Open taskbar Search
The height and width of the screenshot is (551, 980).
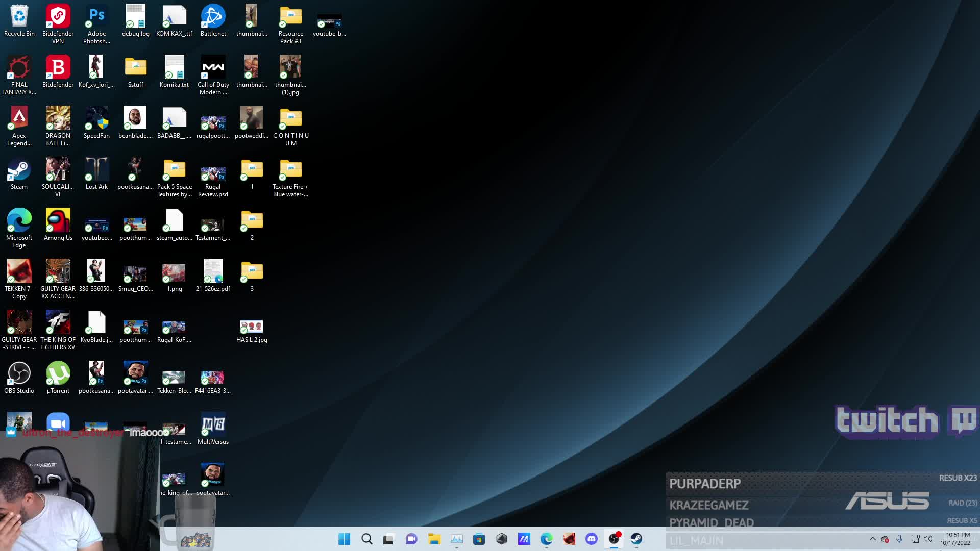click(366, 539)
